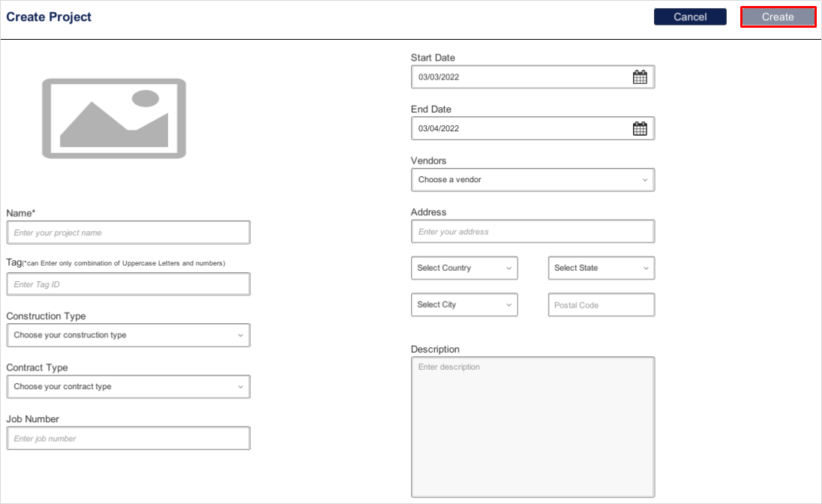Open the End Date calendar picker icon
Screen dimensions: 822x504
pyautogui.click(x=640, y=128)
